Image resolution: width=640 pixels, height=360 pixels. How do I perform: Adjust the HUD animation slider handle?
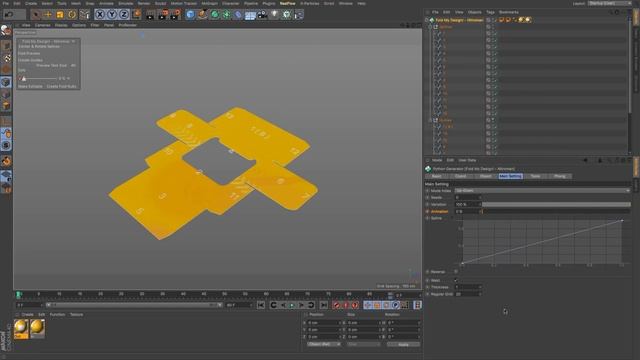coord(24,78)
